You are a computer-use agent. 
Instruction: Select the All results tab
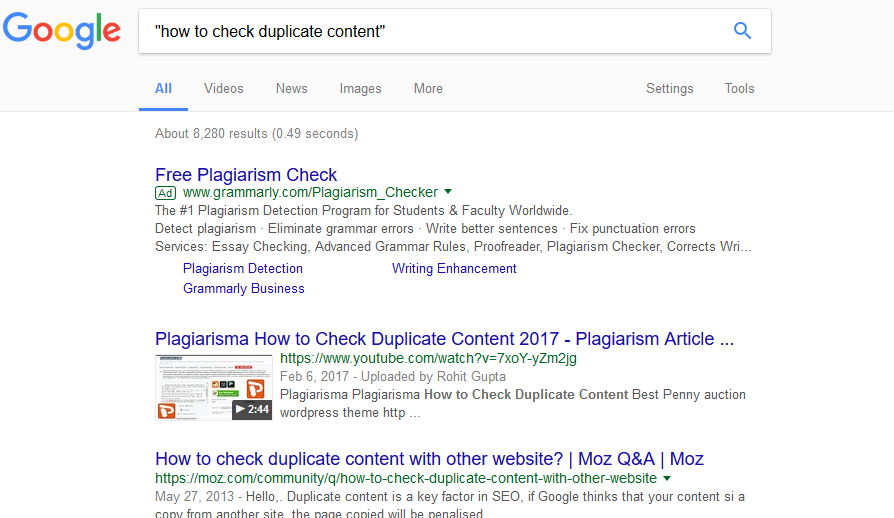click(x=163, y=88)
